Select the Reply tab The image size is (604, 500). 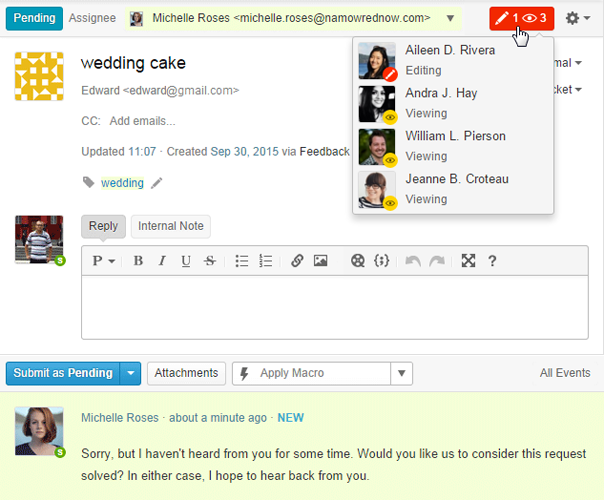103,226
